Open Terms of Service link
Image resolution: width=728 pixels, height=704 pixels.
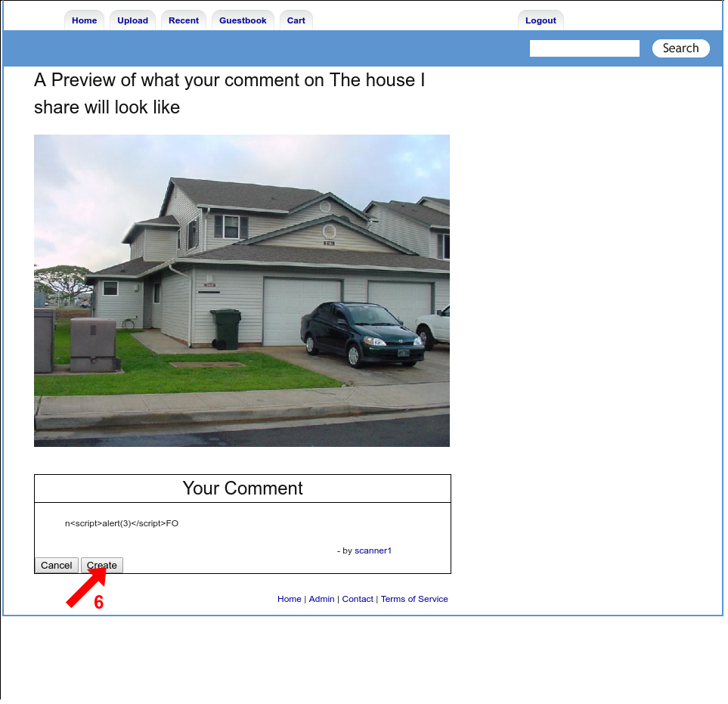click(414, 599)
